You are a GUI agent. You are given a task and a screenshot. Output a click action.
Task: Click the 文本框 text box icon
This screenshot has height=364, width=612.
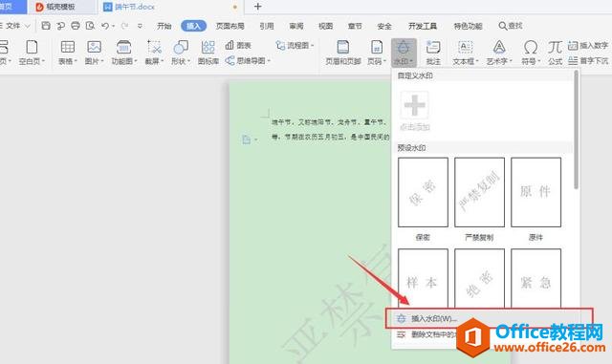coord(465,47)
